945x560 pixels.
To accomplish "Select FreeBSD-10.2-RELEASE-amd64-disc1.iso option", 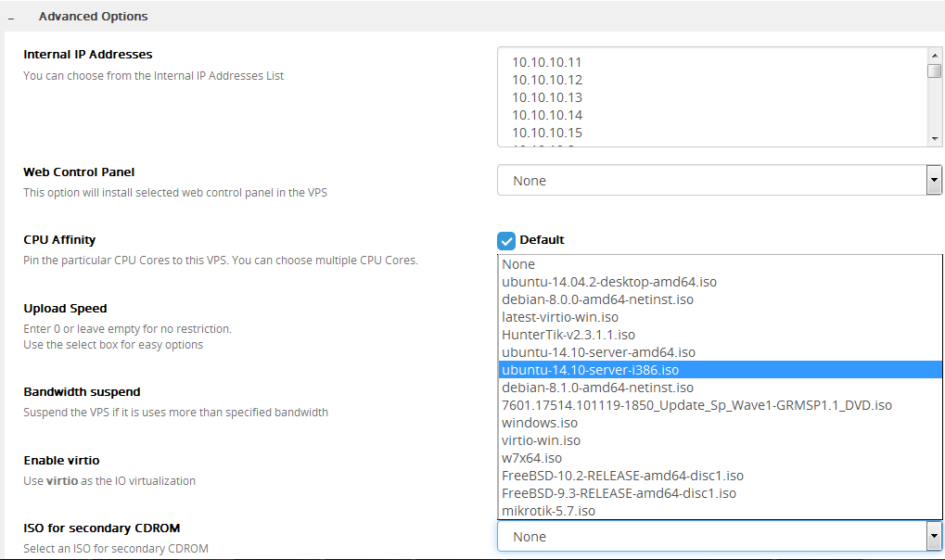I will click(622, 476).
